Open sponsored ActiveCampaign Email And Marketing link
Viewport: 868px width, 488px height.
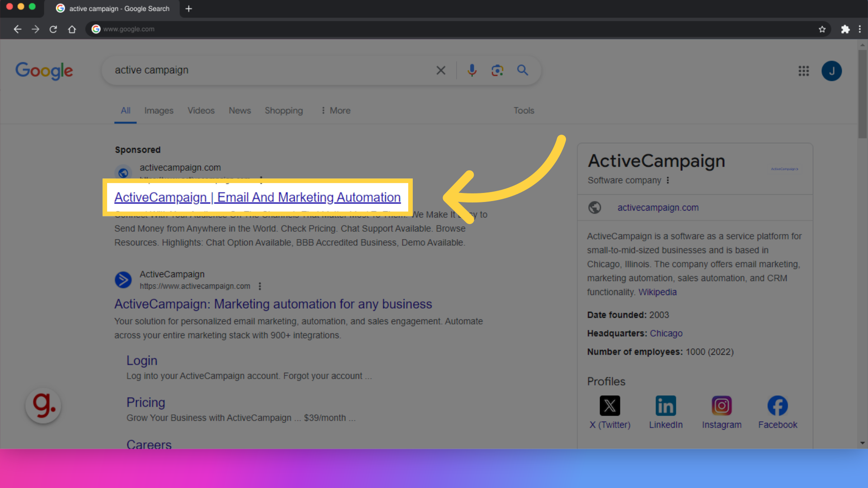click(257, 197)
